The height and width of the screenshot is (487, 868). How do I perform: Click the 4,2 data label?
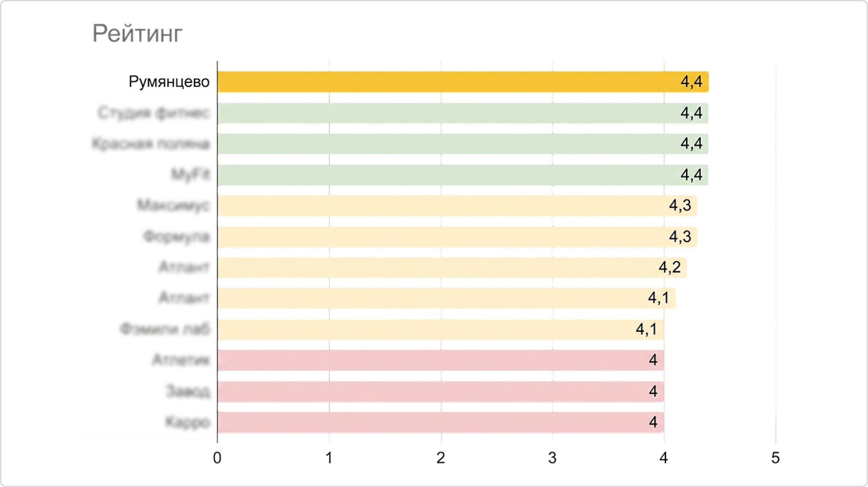pyautogui.click(x=670, y=268)
